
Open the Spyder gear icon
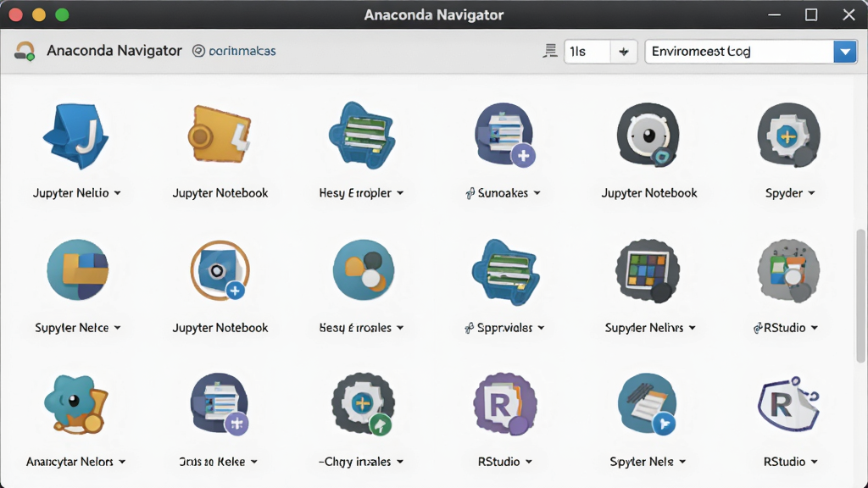click(789, 135)
